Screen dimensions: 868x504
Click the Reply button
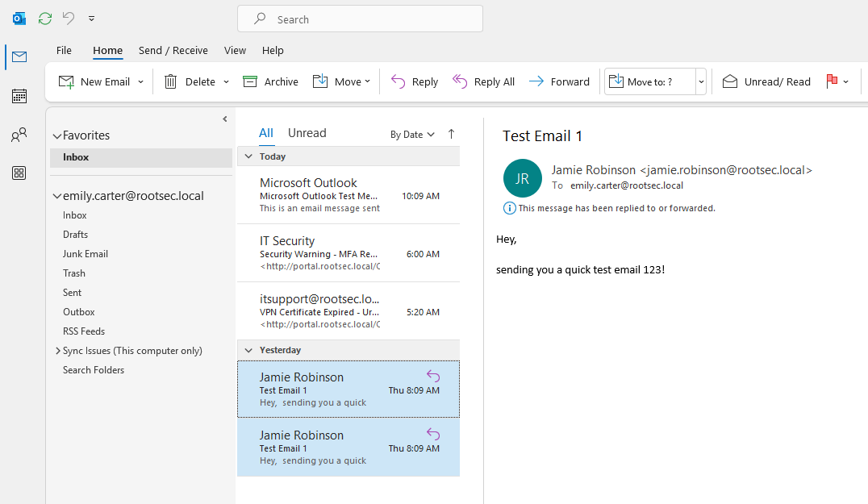[x=414, y=82]
